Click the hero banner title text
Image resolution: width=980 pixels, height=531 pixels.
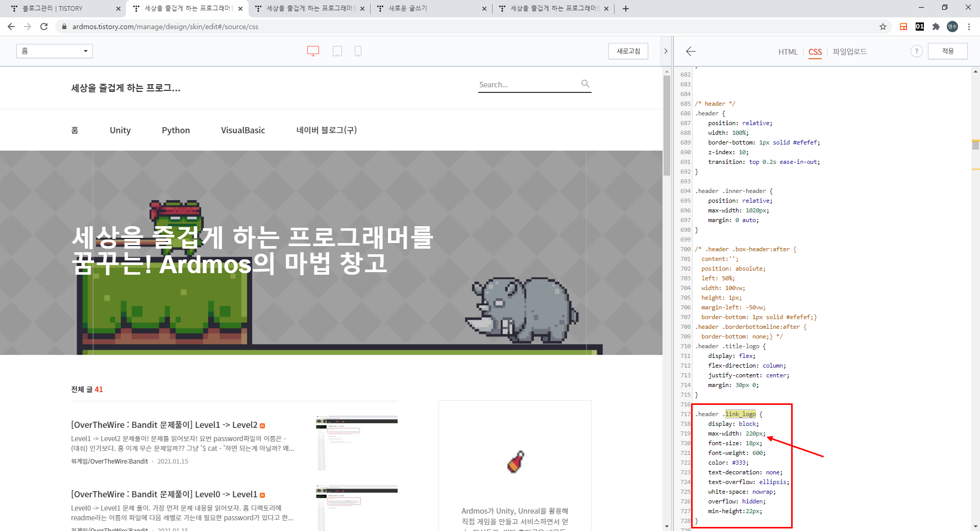pyautogui.click(x=252, y=250)
